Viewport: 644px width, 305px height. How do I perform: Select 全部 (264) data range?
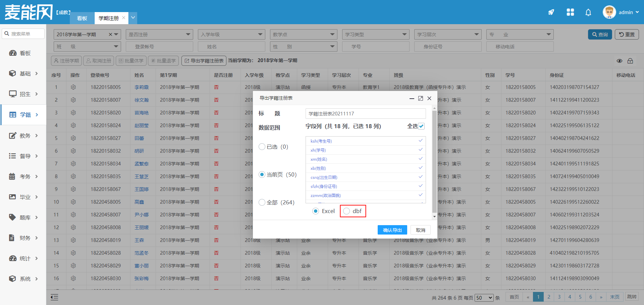click(x=262, y=202)
